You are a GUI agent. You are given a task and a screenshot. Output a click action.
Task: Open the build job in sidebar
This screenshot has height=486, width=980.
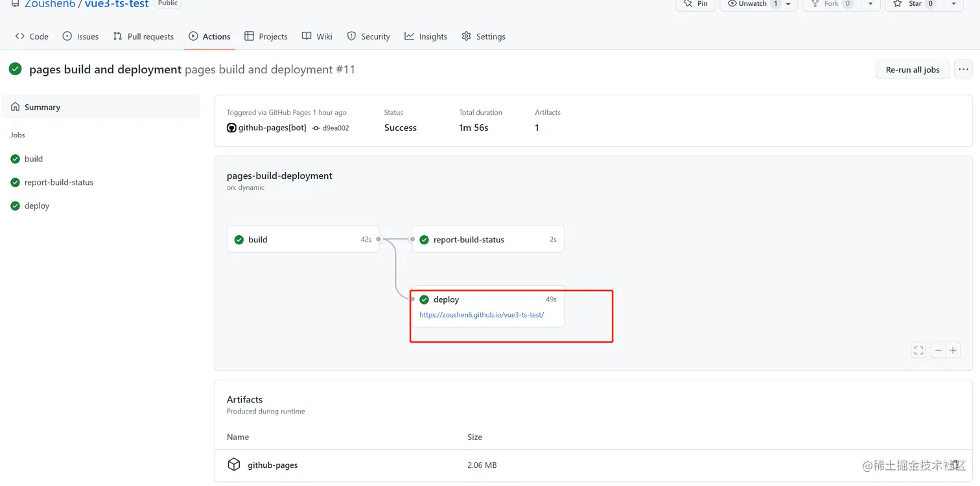(x=34, y=159)
